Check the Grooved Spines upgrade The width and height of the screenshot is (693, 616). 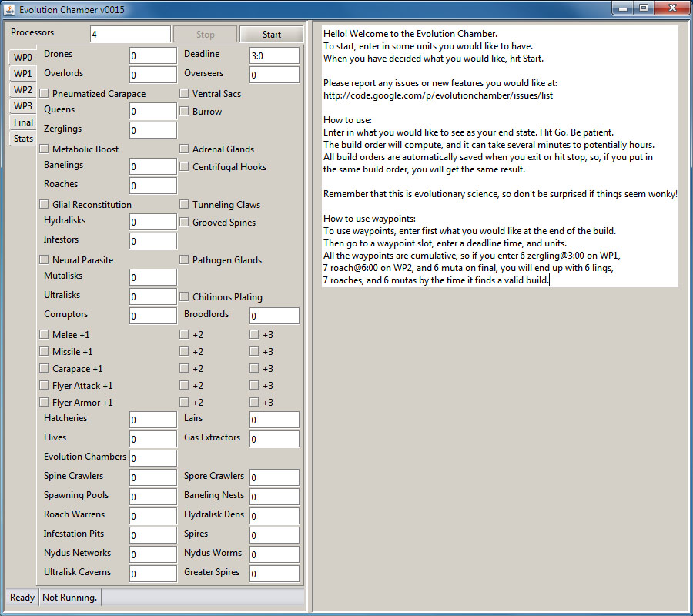184,223
